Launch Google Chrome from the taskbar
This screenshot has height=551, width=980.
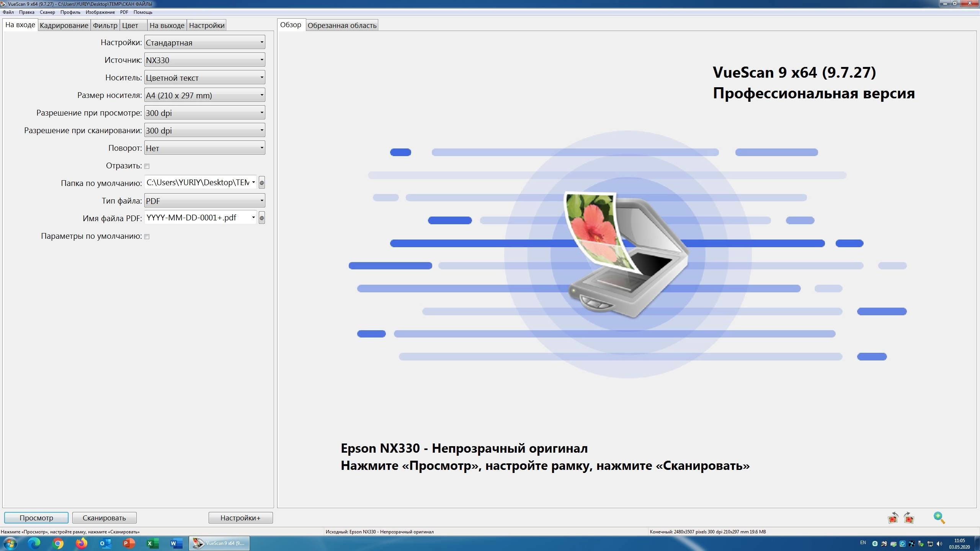(58, 543)
